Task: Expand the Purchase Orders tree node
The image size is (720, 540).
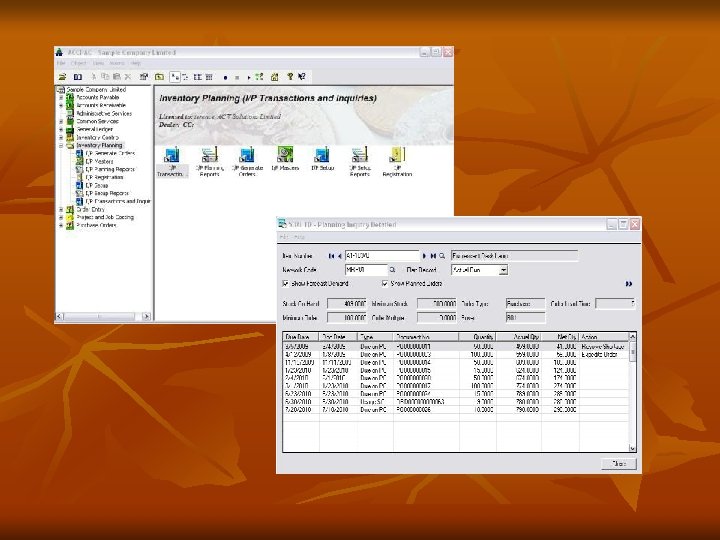Action: [61, 225]
